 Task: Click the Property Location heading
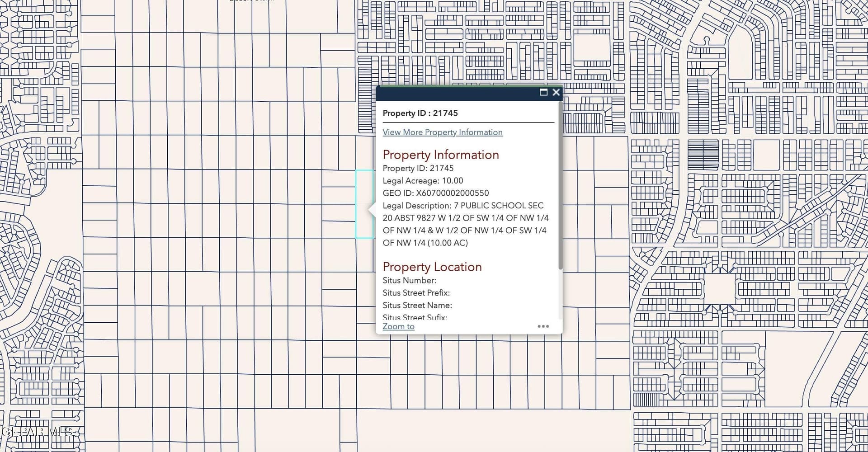tap(432, 267)
